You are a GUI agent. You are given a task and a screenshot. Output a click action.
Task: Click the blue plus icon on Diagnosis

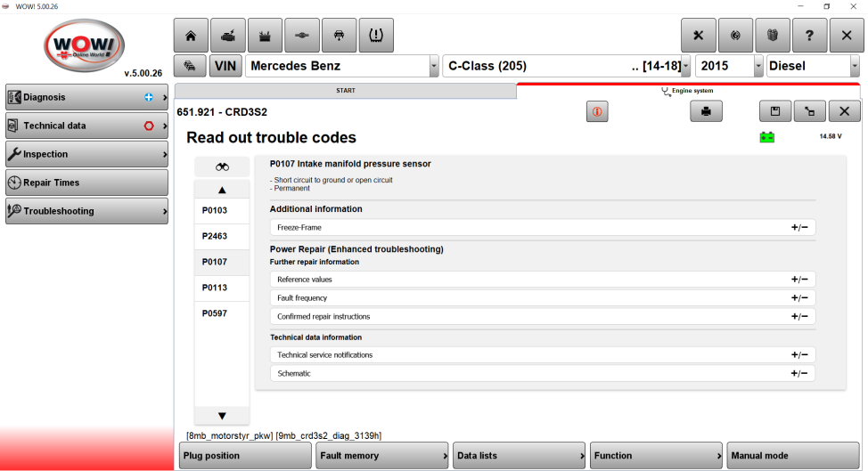[x=148, y=97]
